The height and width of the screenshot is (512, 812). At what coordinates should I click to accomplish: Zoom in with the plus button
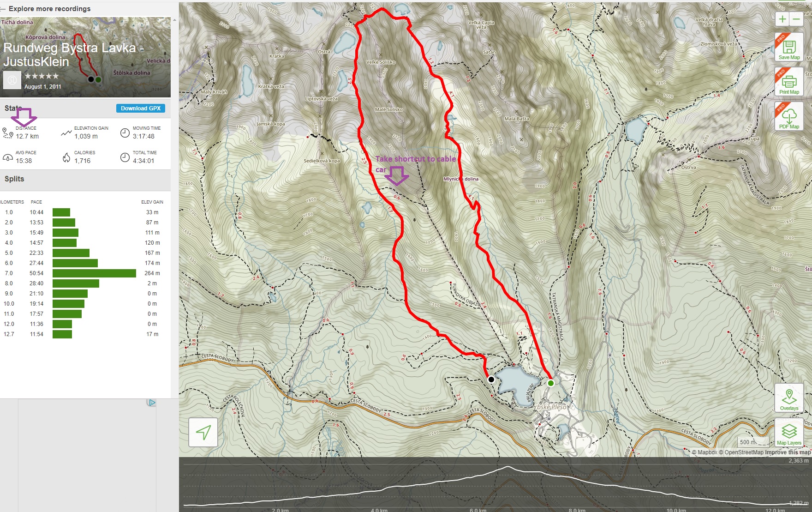click(782, 19)
